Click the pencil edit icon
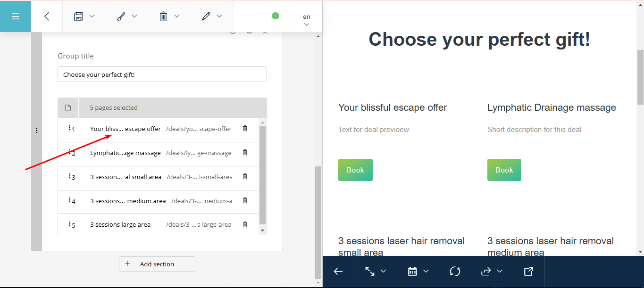This screenshot has width=644, height=288. pyautogui.click(x=206, y=16)
